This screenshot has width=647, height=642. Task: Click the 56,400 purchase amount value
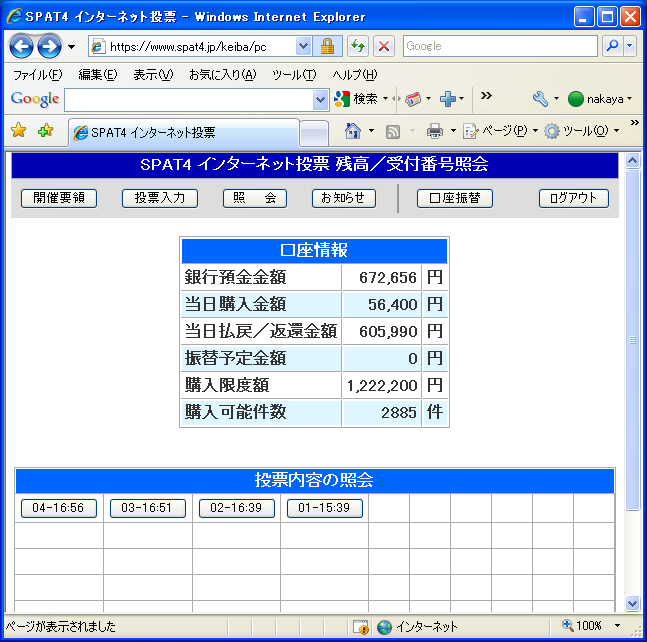click(392, 304)
